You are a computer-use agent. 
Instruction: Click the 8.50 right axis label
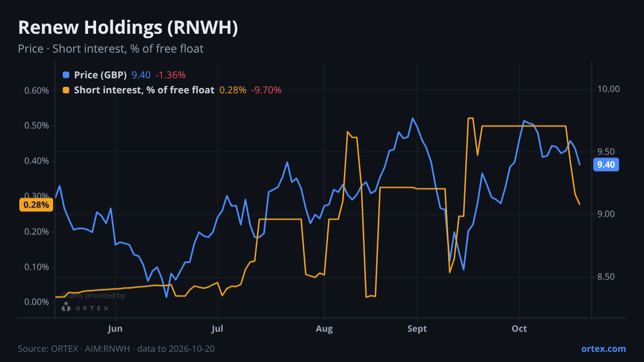pos(606,277)
